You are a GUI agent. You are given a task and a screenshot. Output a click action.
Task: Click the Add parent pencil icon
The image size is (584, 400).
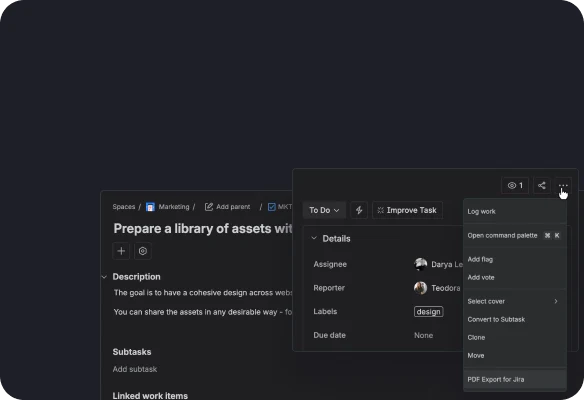[209, 207]
